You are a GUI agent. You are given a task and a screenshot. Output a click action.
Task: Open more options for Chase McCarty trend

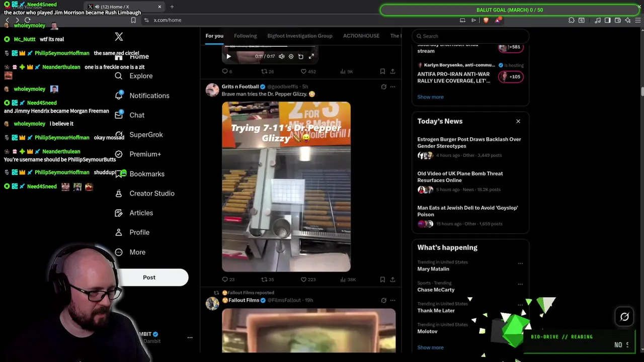pyautogui.click(x=520, y=284)
